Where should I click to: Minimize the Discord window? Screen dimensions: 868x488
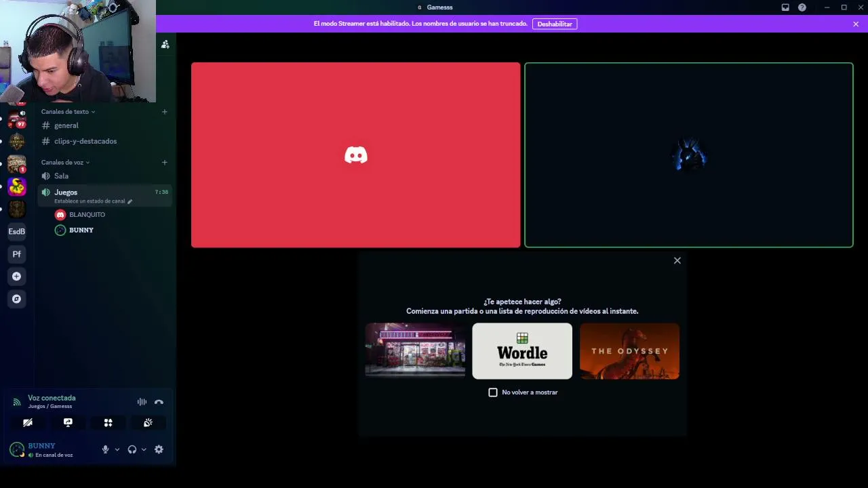pos(827,7)
